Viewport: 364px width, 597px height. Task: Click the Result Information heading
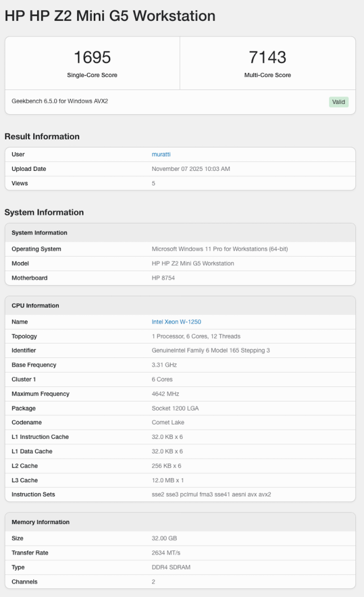(42, 136)
